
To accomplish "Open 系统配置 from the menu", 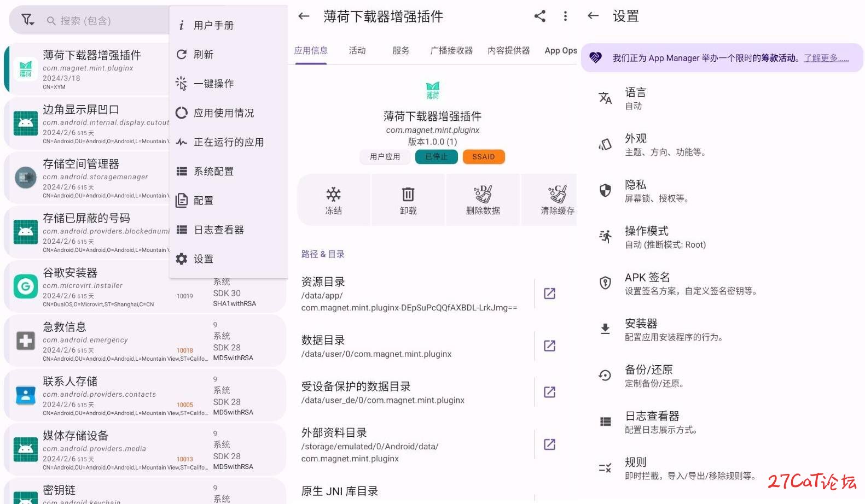I will tap(229, 171).
